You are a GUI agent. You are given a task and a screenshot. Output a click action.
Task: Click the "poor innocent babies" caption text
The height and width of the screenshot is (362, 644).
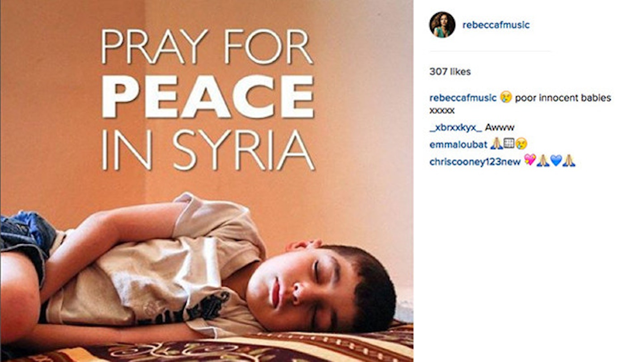tap(563, 98)
